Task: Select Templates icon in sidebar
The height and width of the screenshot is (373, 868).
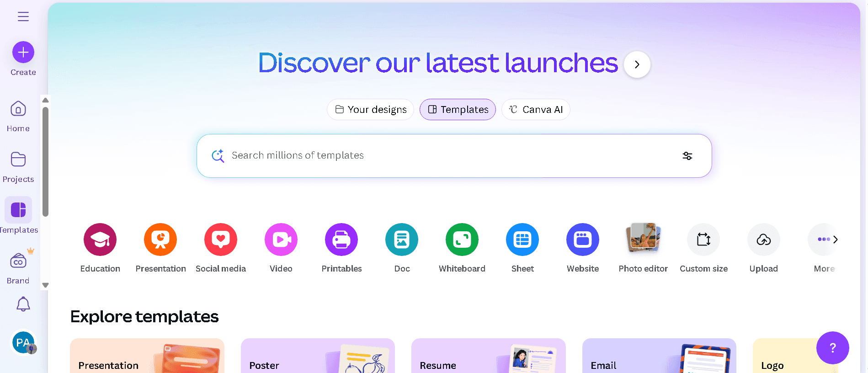Action: click(x=18, y=210)
